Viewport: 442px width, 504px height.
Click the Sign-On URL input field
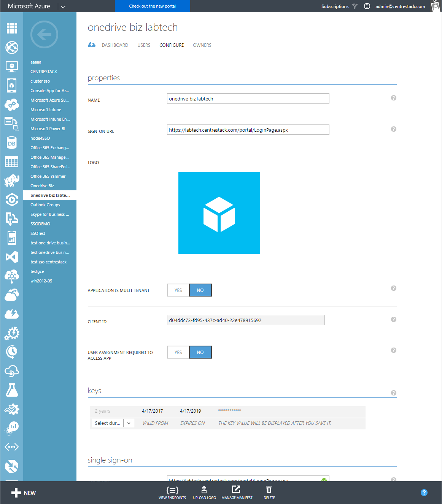(x=248, y=130)
